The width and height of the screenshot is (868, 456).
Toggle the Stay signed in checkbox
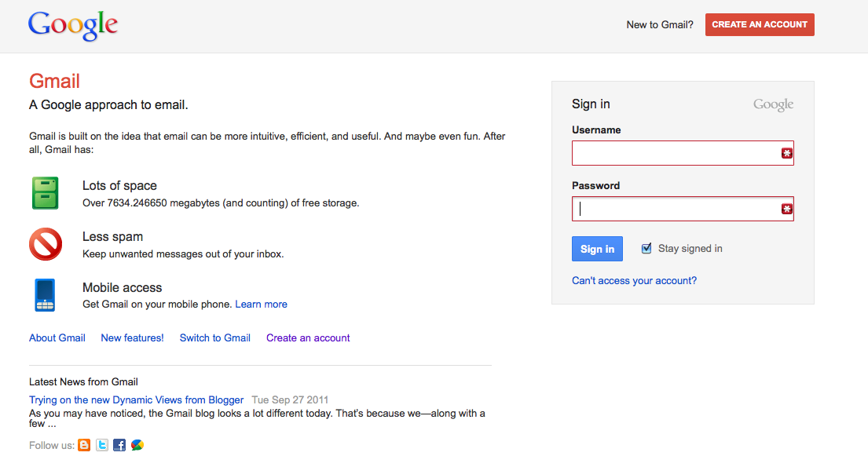646,249
